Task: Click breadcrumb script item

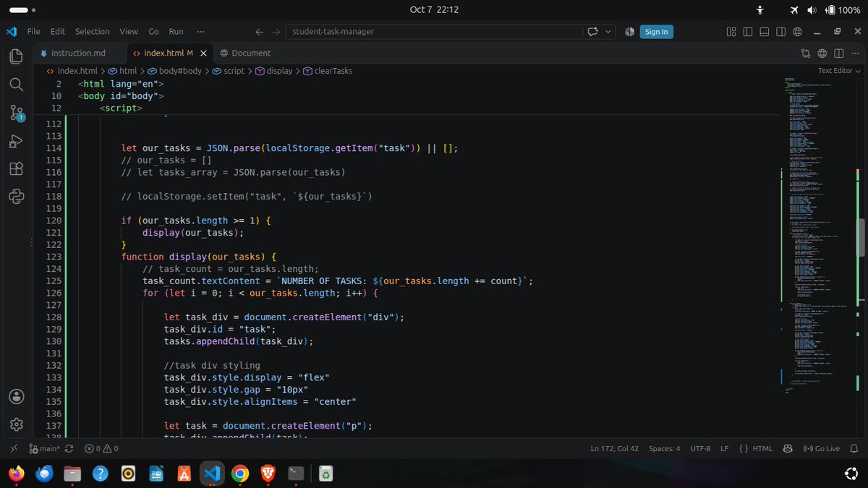Action: click(229, 71)
